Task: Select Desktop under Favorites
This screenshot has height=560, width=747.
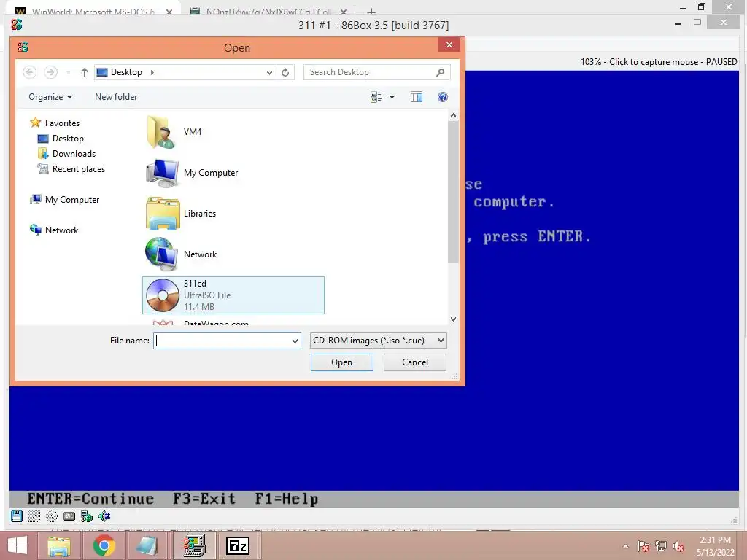Action: (68, 139)
